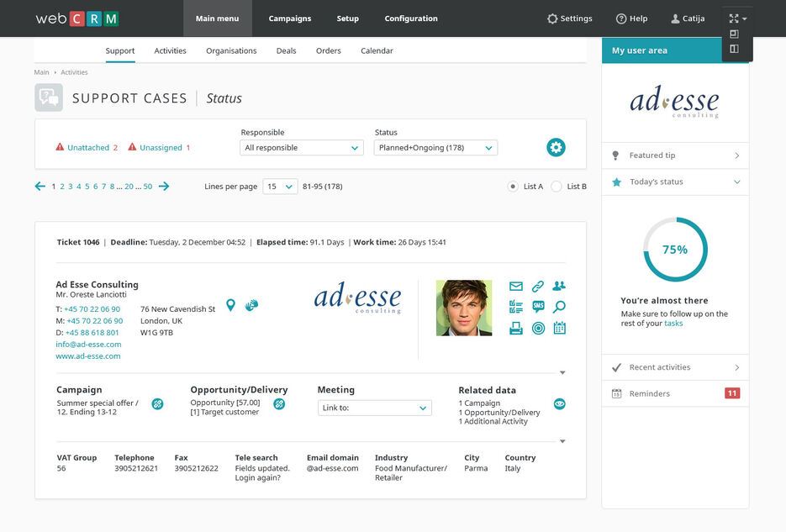Open the Setup menu
786x532 pixels.
click(x=347, y=18)
